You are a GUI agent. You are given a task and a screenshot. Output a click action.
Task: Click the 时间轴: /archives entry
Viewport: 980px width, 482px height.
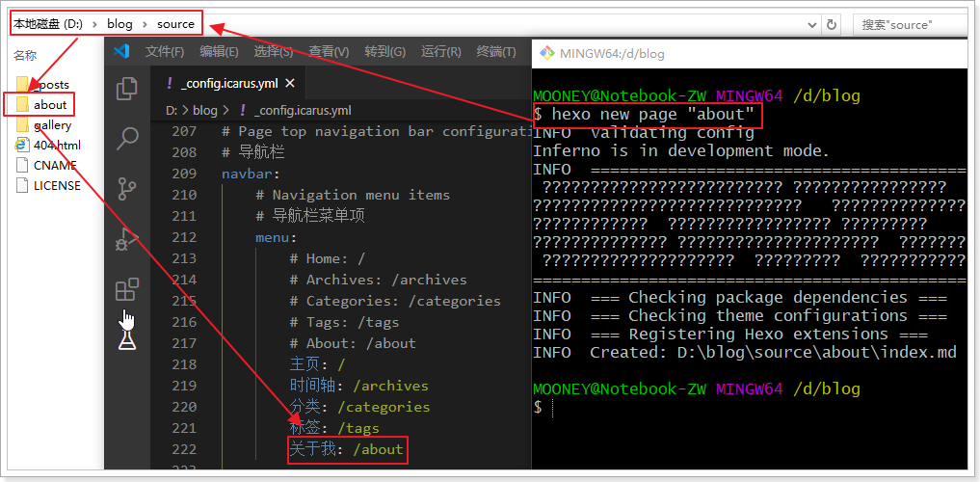pos(359,386)
